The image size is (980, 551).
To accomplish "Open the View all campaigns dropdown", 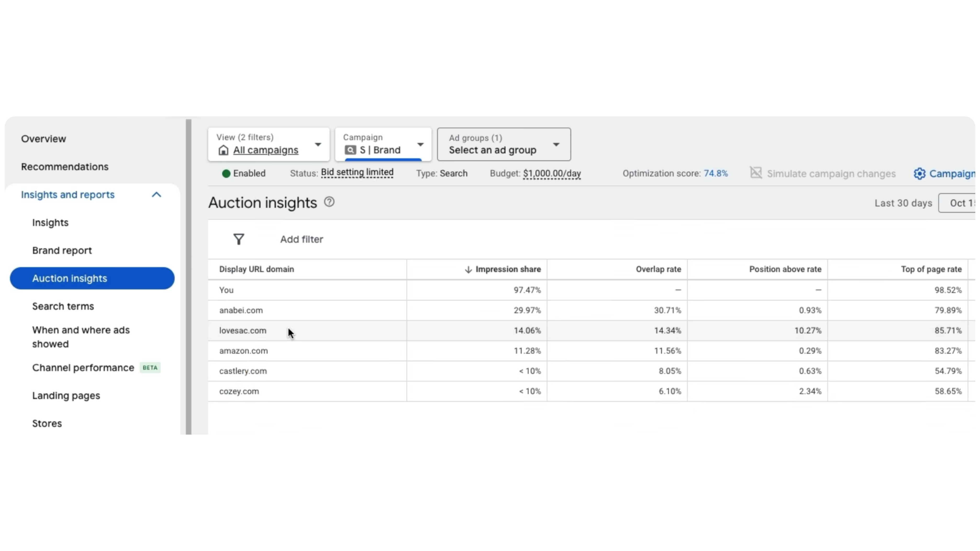I will pyautogui.click(x=318, y=144).
